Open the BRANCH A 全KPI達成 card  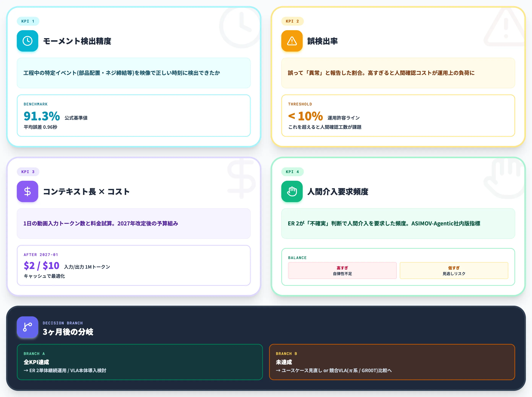140,362
